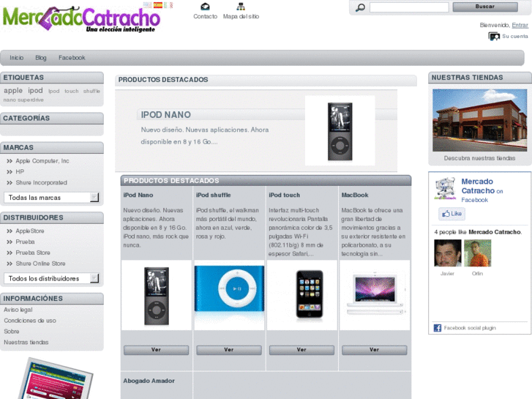Click the arrow bullet beside Apple Computer, Inc
The width and height of the screenshot is (532, 399).
coord(10,161)
